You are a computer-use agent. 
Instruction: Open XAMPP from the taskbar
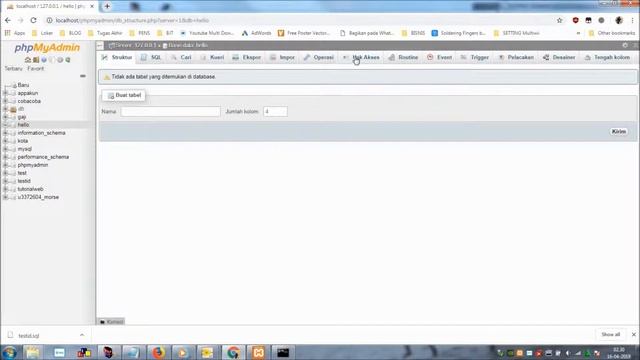pyautogui.click(x=258, y=352)
